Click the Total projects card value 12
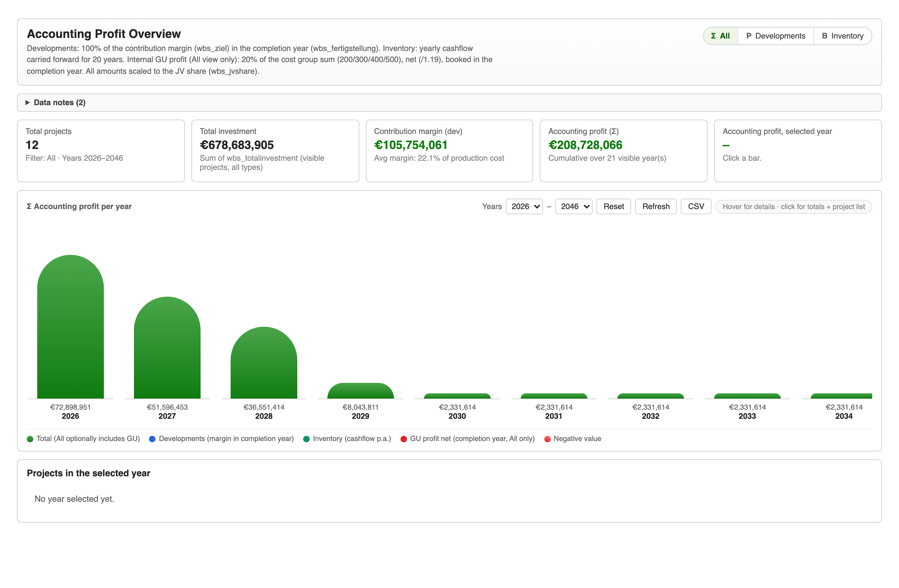899x588 pixels. [32, 145]
